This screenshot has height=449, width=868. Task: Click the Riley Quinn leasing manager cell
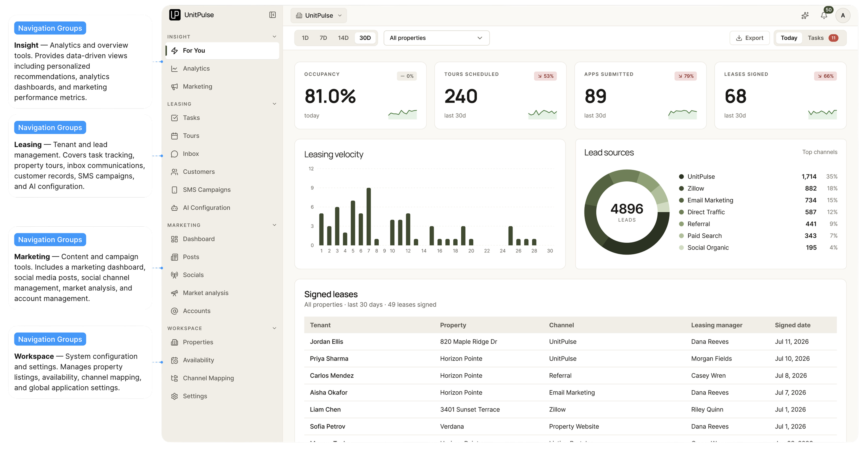707,410
